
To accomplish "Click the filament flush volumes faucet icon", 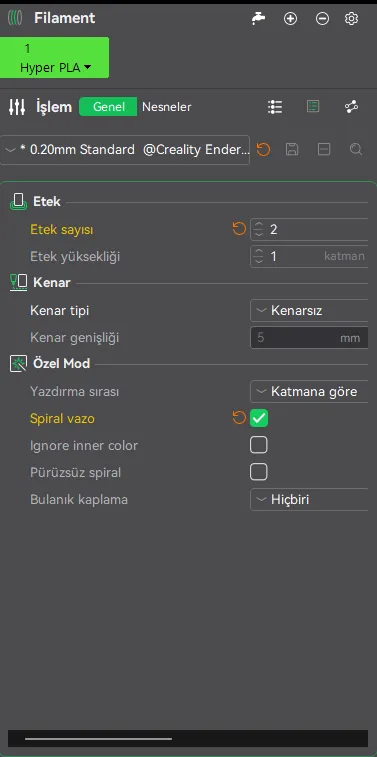I will tap(259, 18).
